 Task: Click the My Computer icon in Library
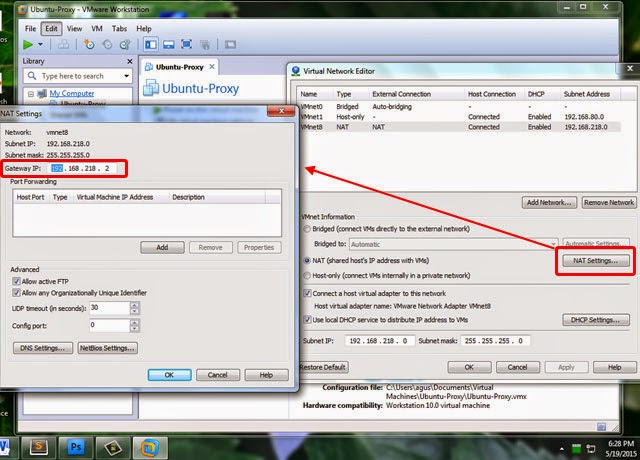tap(42, 93)
